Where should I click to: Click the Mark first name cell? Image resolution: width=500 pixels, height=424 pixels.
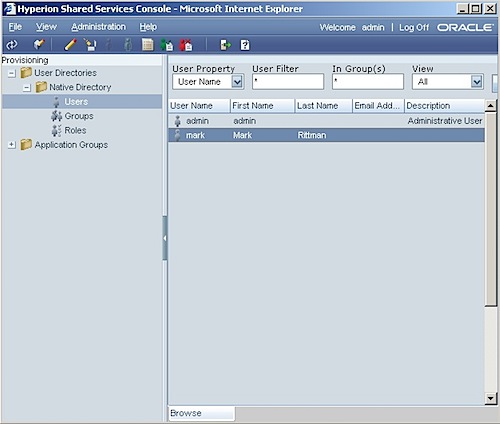pyautogui.click(x=242, y=135)
